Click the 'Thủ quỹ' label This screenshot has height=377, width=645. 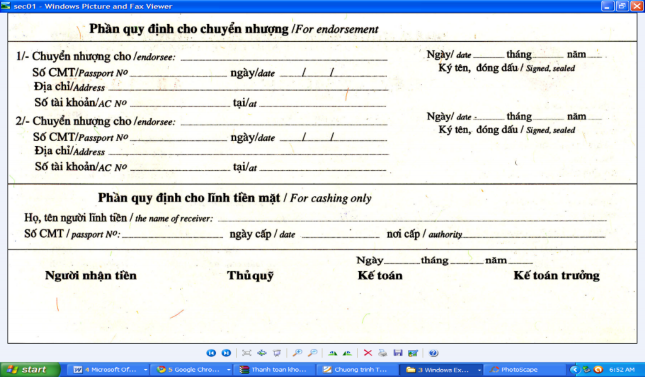click(251, 276)
